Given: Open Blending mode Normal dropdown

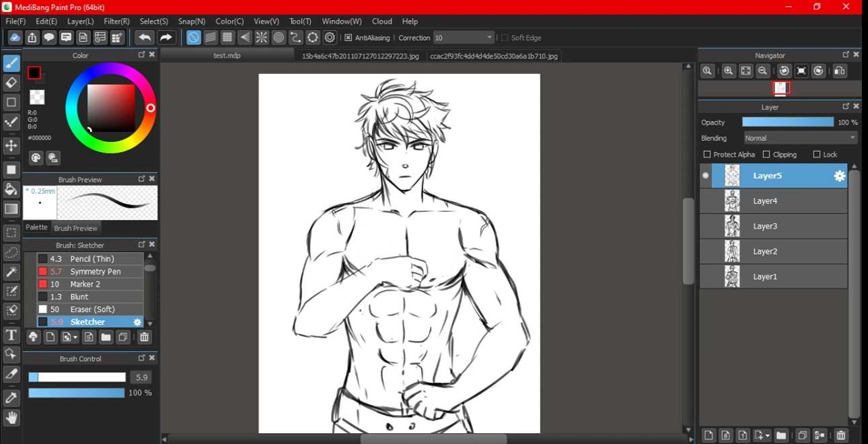Looking at the screenshot, I should (800, 138).
